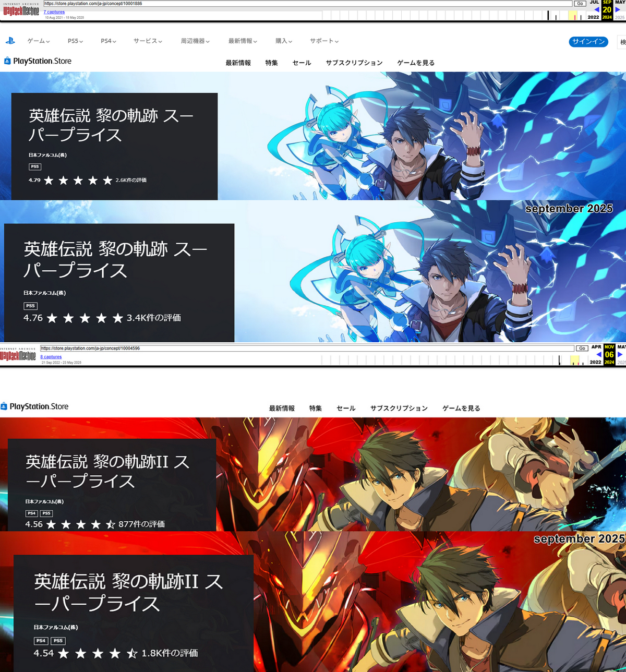
Task: Click Go button next to the 10004596 URL
Action: 582,348
